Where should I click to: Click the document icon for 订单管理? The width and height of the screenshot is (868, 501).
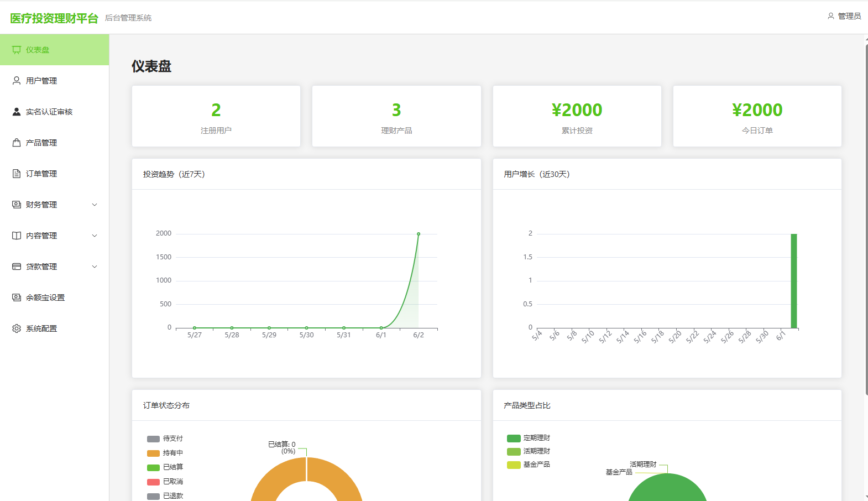pos(17,174)
